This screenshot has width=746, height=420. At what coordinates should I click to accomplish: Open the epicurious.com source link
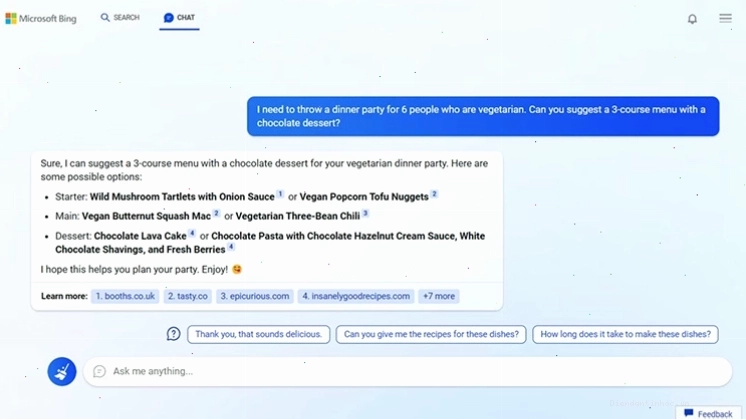coord(255,296)
